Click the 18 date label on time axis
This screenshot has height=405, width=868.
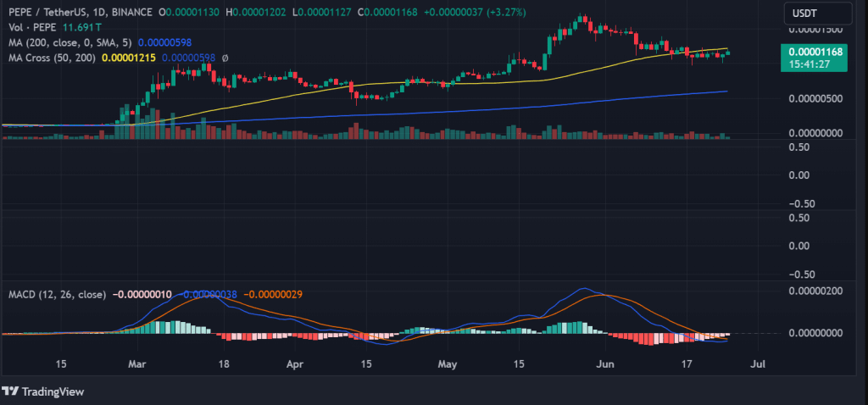(x=224, y=364)
